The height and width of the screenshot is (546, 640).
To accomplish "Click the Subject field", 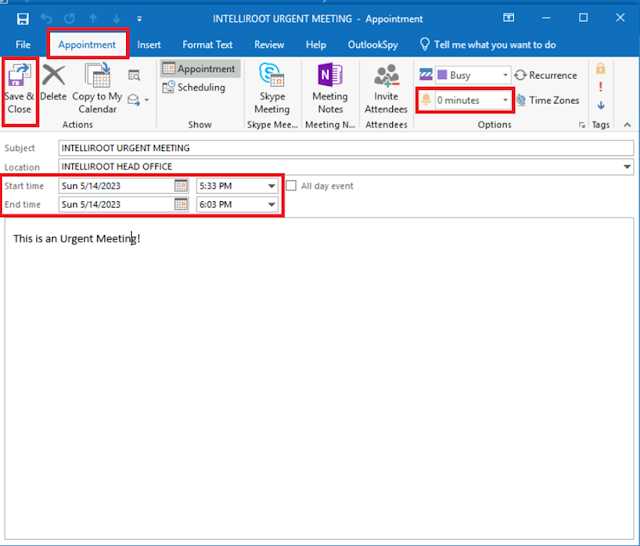I will coord(346,148).
